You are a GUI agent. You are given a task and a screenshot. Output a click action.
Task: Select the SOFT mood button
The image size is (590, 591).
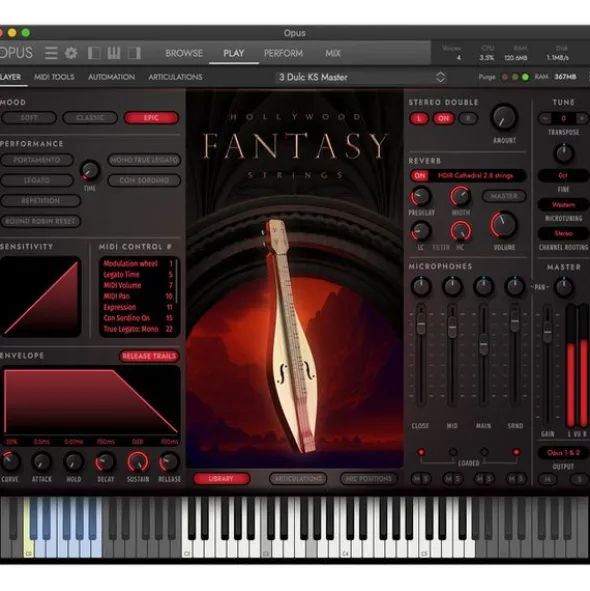pos(29,118)
